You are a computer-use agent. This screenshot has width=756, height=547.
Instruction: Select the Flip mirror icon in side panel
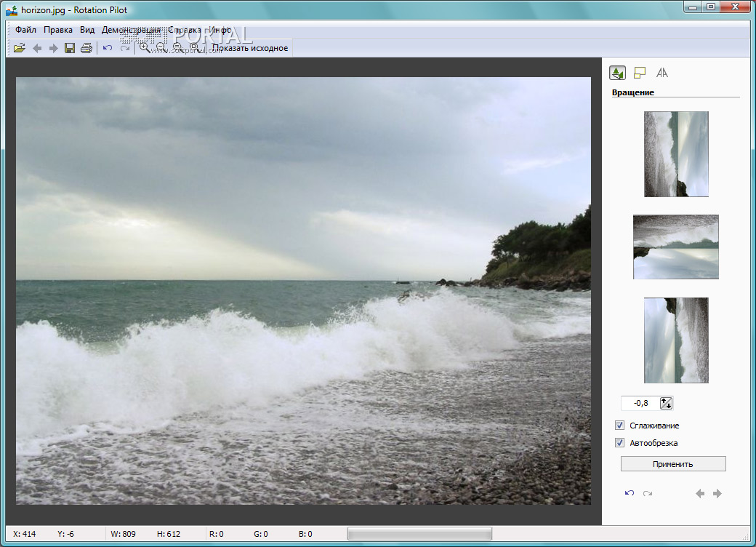(x=662, y=73)
